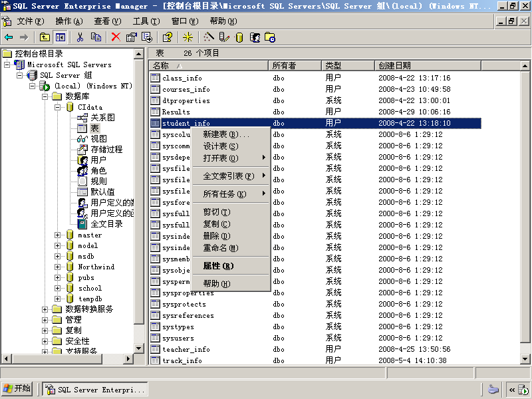Choose 设计表(S) from context menu
Image resolution: width=532 pixels, height=399 pixels.
point(231,146)
